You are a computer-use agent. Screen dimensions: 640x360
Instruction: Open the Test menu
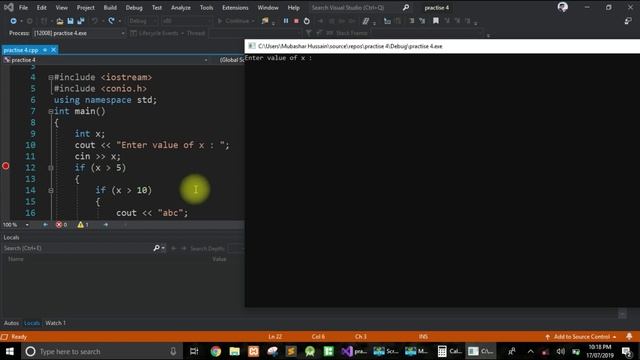[x=157, y=8]
